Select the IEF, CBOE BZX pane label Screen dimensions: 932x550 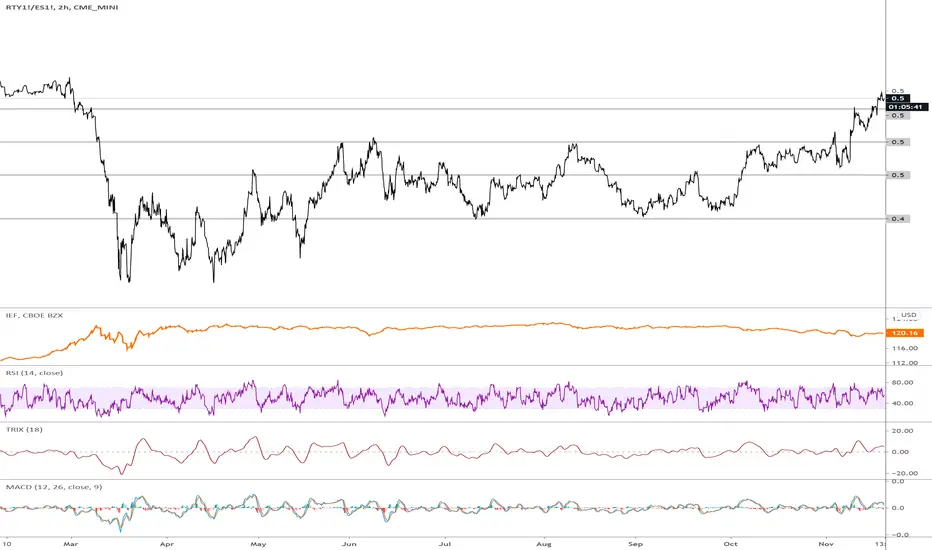[x=34, y=315]
